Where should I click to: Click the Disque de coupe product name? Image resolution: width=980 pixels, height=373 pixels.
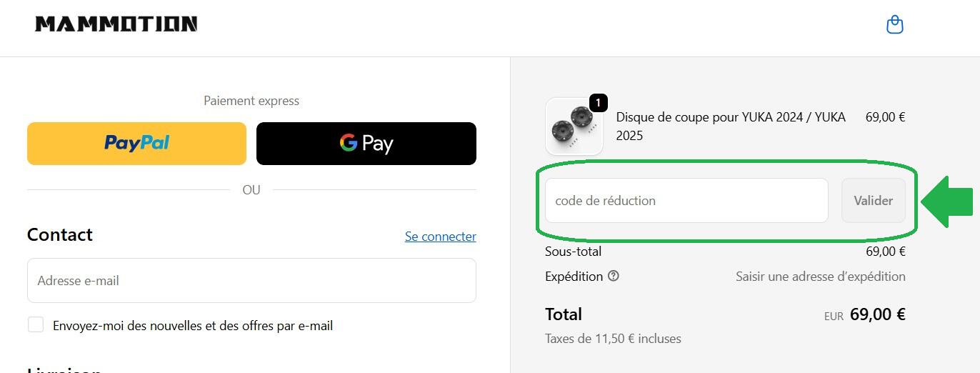[730, 126]
